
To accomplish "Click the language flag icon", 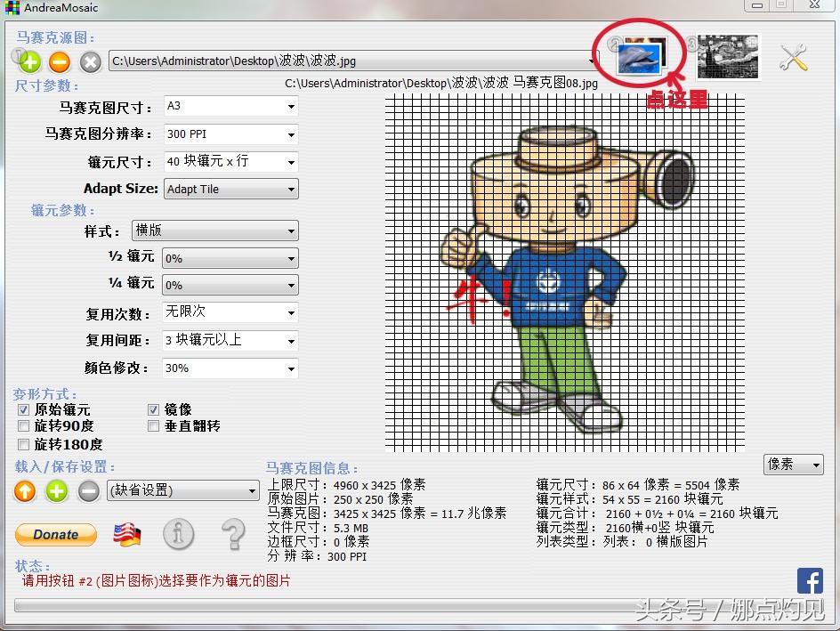I will pos(127,535).
